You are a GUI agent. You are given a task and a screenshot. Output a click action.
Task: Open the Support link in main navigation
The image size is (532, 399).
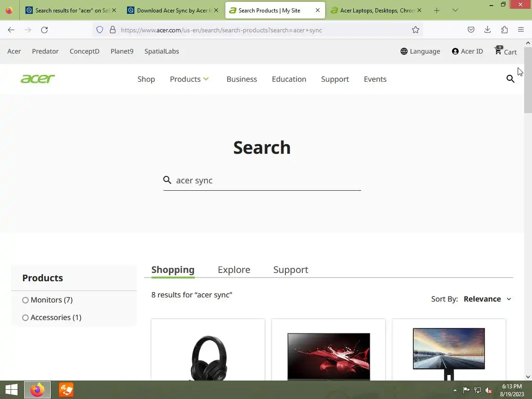[335, 79]
